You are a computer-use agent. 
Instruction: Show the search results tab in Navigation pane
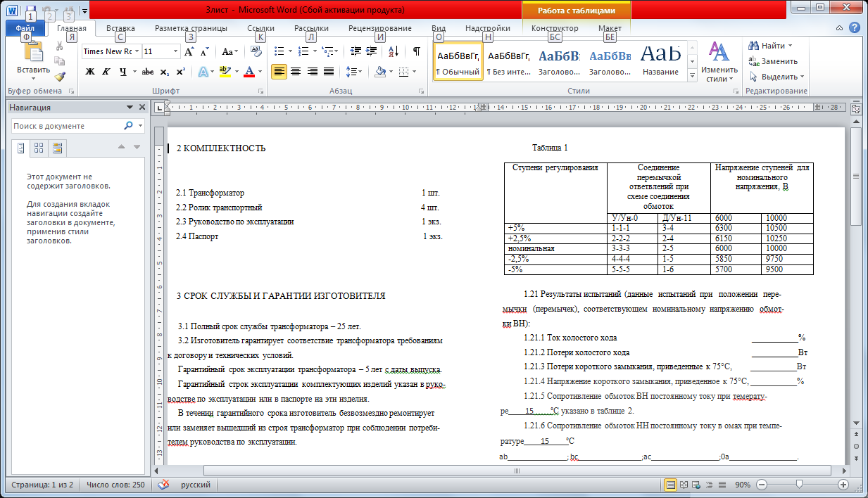(x=57, y=148)
